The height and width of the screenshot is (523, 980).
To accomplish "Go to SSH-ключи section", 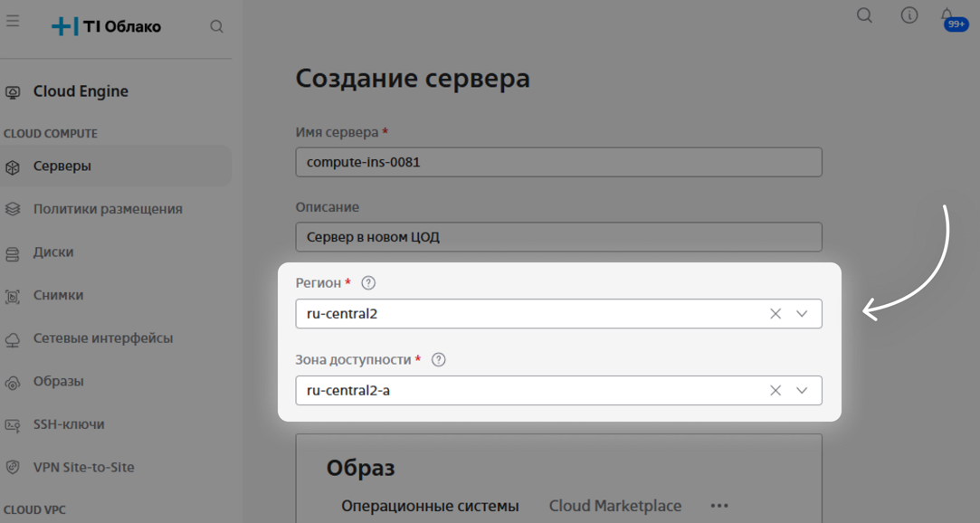I will 69,424.
